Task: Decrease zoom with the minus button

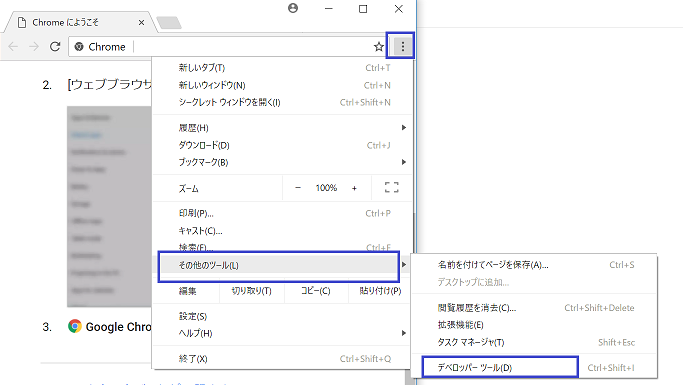Action: click(298, 188)
